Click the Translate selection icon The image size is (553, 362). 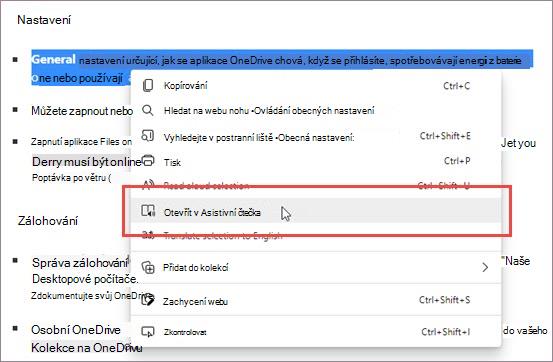[148, 235]
